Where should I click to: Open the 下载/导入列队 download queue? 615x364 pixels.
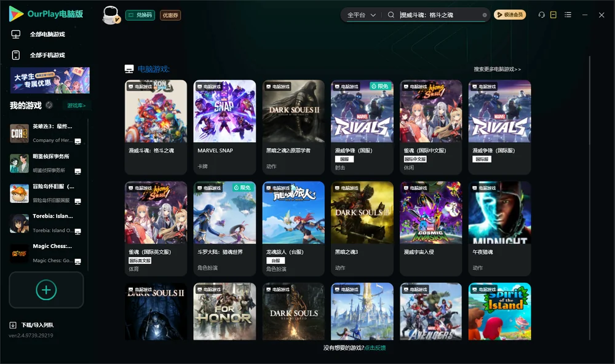[x=32, y=325]
